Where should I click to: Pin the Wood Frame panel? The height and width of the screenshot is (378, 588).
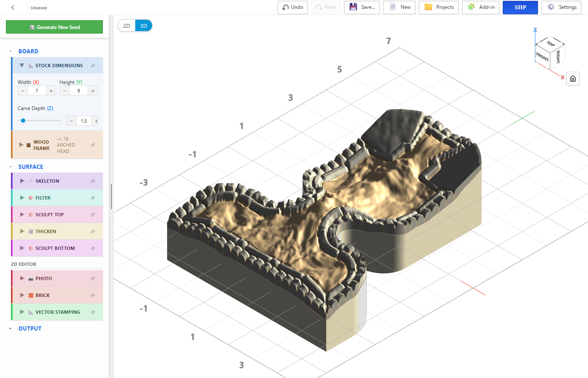(x=93, y=145)
